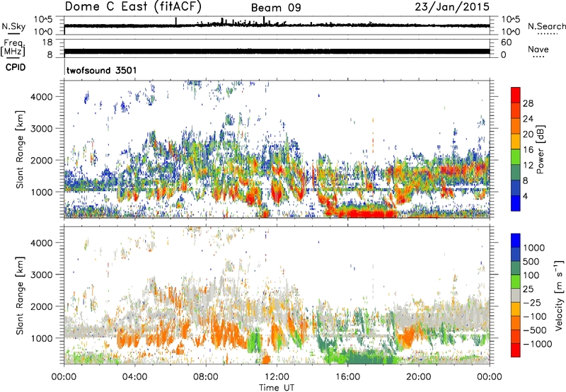Click the frequency band trace panel

pos(277,49)
